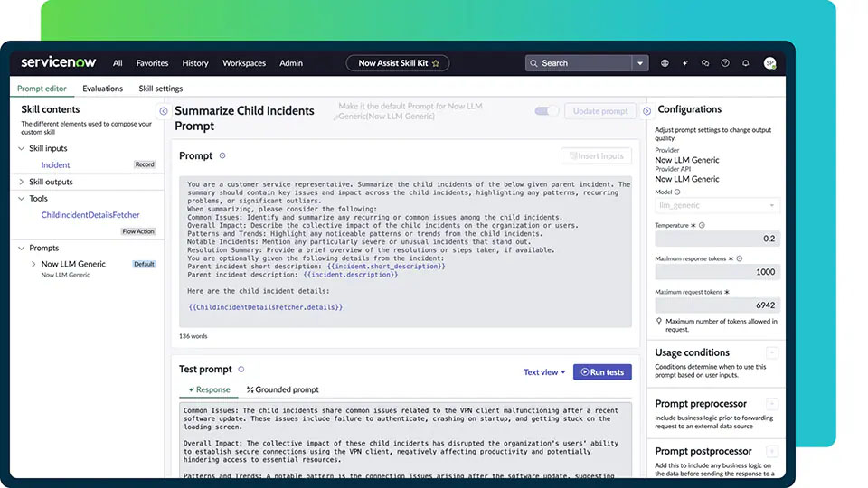This screenshot has height=488, width=868.
Task: Open the Now Assist sparkle icon
Action: pyautogui.click(x=684, y=63)
